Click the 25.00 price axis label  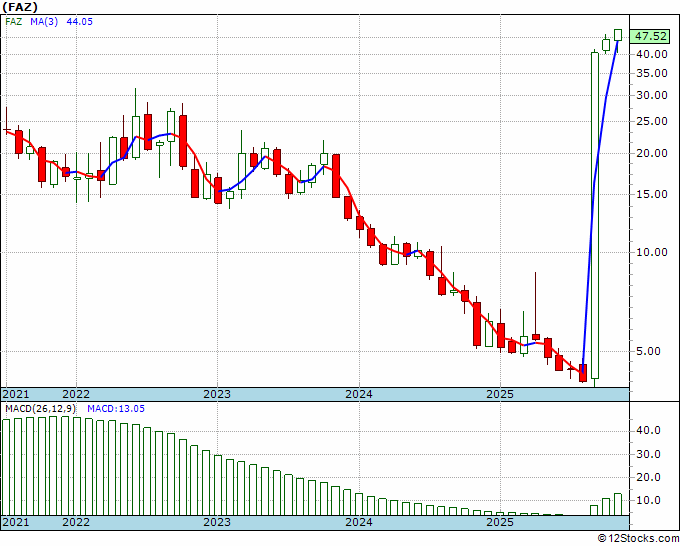pyautogui.click(x=651, y=121)
